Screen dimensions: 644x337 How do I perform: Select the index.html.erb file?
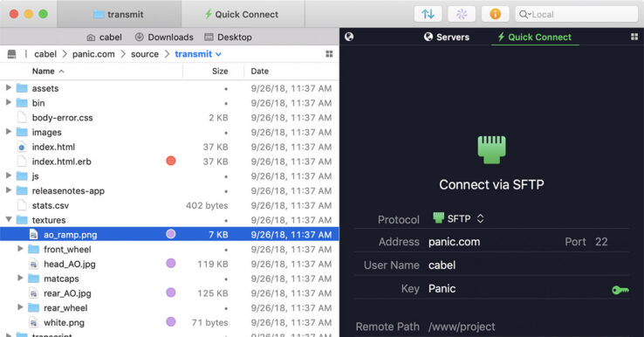169,162
